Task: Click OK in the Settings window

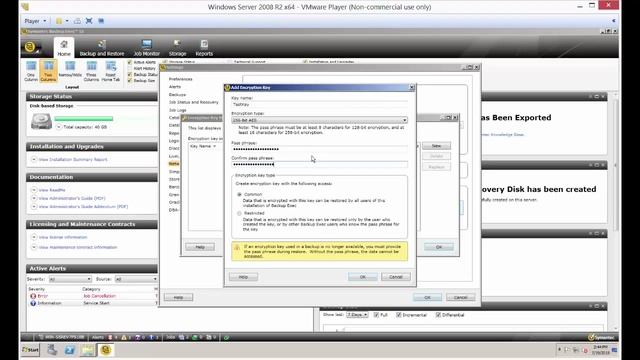Action: (427, 297)
